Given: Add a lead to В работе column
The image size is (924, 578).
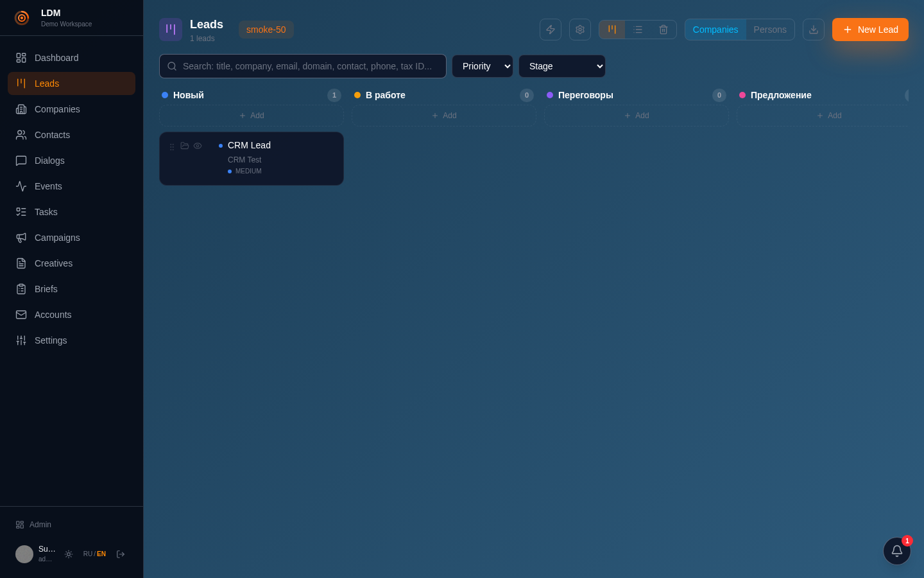Looking at the screenshot, I should coord(444,116).
